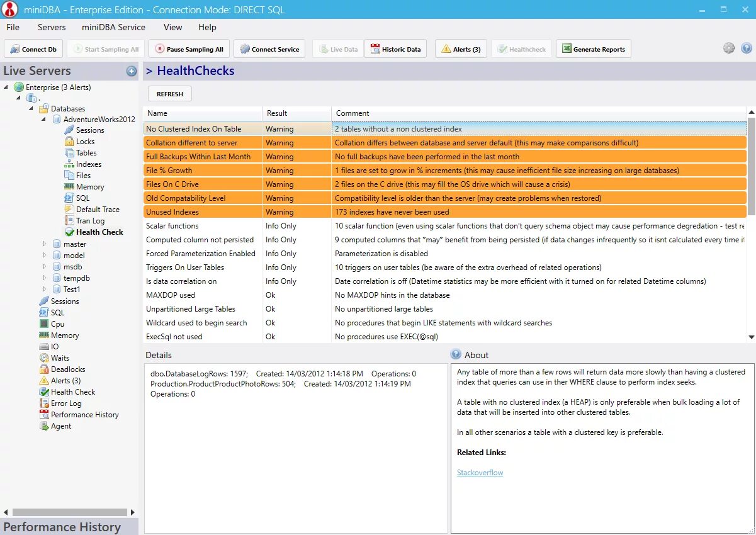Open settings gear icon at top right
Image resolution: width=756 pixels, height=535 pixels.
point(729,48)
